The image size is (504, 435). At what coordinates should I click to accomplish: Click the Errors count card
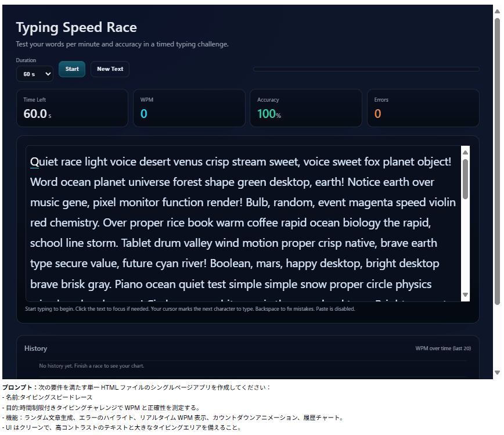(423, 108)
